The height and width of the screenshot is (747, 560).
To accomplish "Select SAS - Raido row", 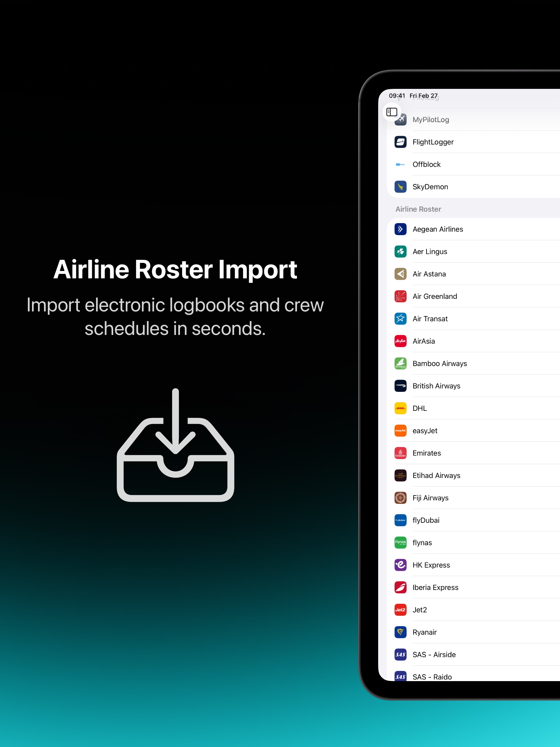I will 474,674.
